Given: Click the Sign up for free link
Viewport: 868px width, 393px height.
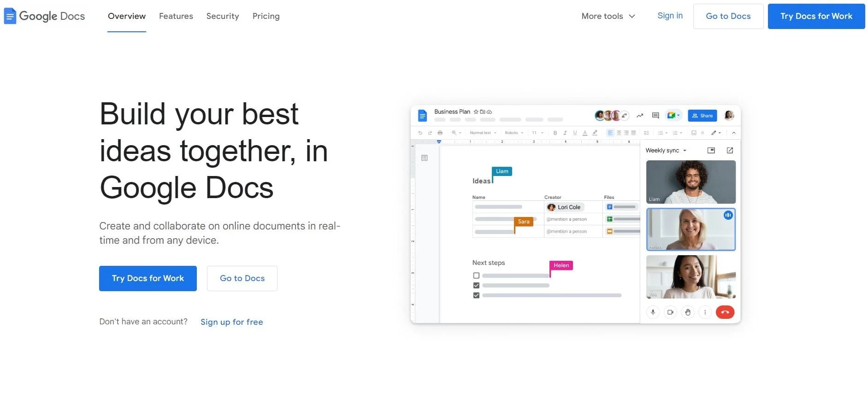Looking at the screenshot, I should pos(231,322).
